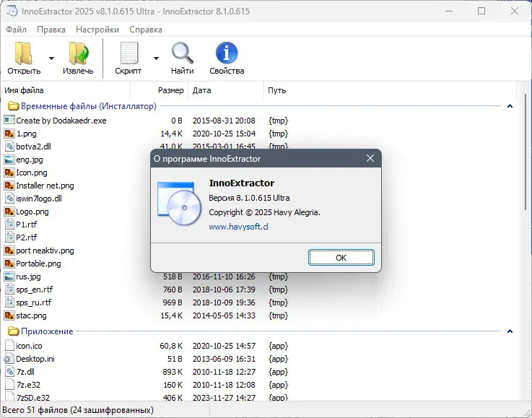Click the InnoExtractor title bar app icon
Image resolution: width=532 pixels, height=418 pixels.
tap(12, 12)
